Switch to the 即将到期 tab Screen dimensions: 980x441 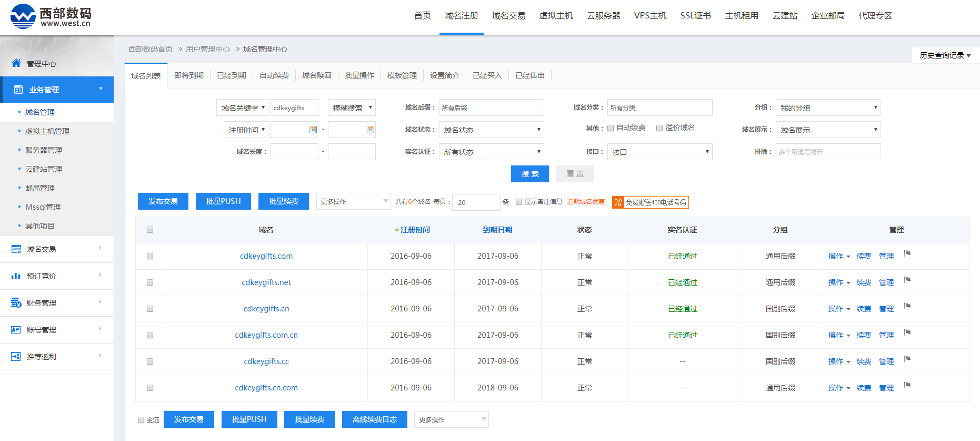tap(189, 75)
